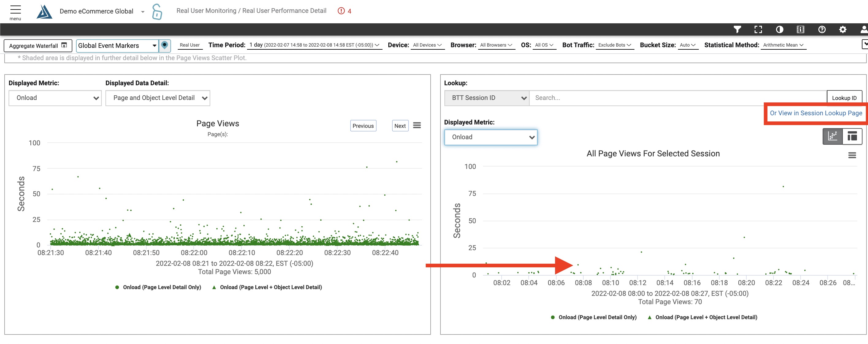Switch to table view
The height and width of the screenshot is (344, 868).
852,136
